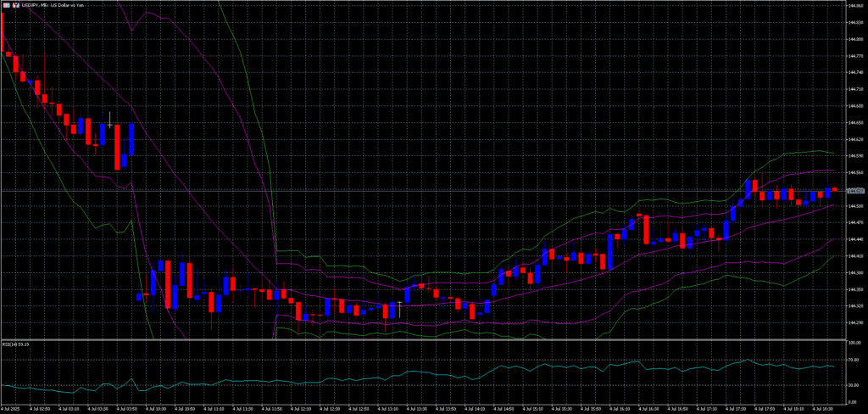Click the 4 Jul 11:50 time label
Viewport: 868px width, 414px height.
tap(273, 410)
